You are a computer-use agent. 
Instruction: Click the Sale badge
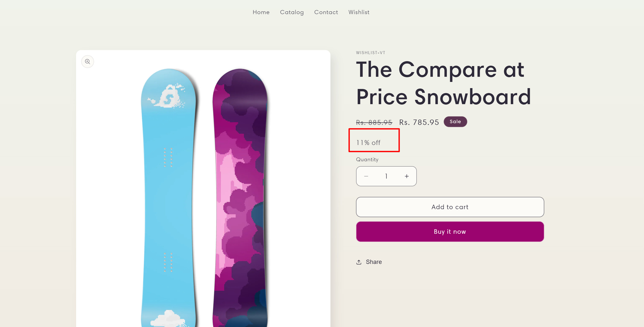(x=455, y=122)
